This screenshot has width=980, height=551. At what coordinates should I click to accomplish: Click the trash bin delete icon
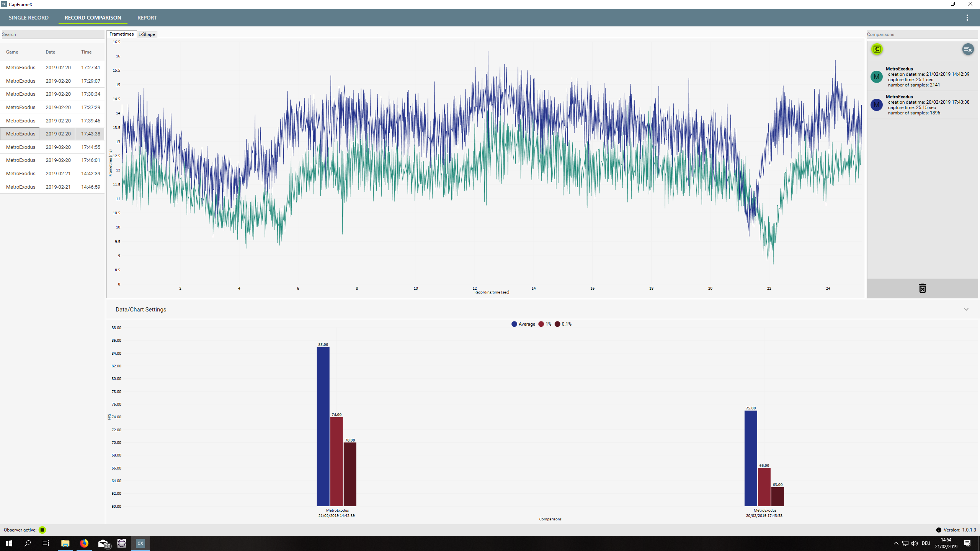(x=922, y=289)
